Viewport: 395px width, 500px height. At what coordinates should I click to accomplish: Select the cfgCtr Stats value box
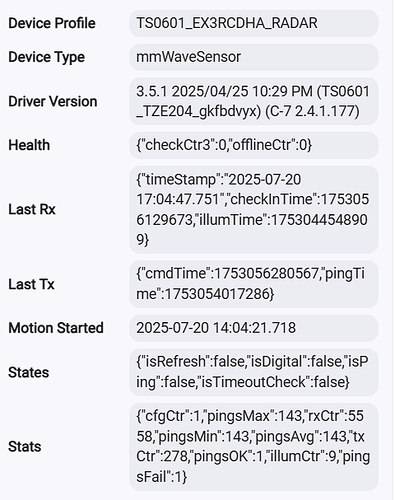[x=254, y=447]
